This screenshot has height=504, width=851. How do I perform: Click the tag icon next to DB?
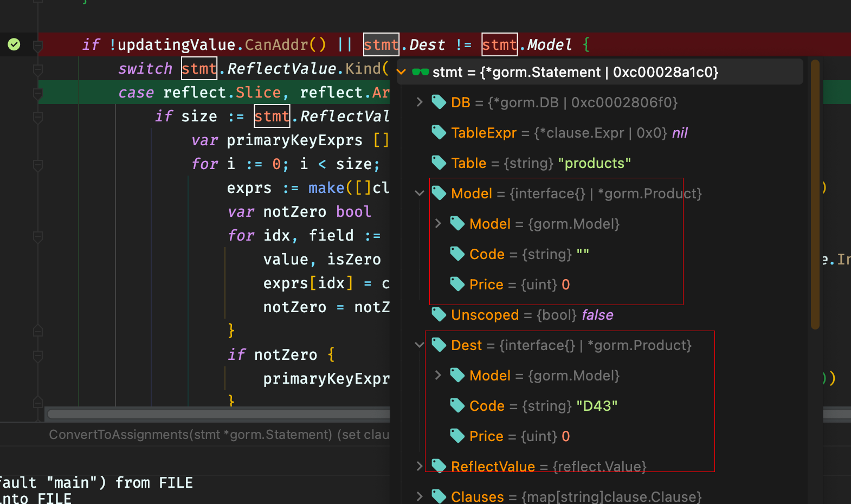click(439, 102)
